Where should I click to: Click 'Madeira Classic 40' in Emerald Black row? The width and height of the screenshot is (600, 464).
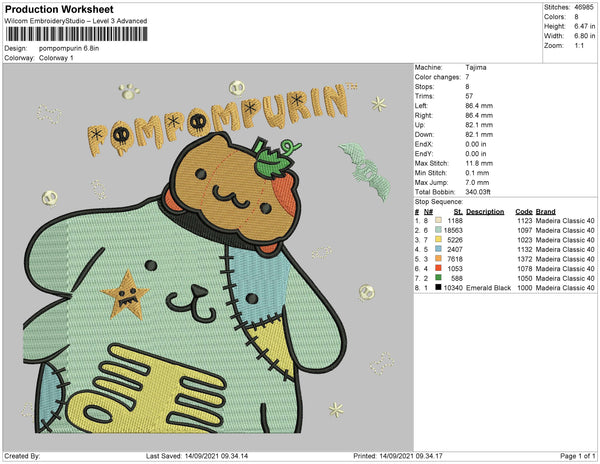(x=565, y=288)
